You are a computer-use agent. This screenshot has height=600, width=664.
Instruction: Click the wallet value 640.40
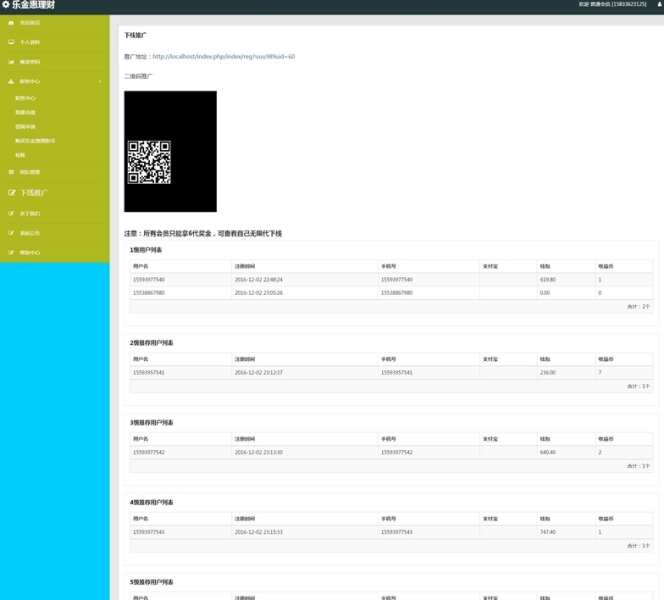(x=548, y=452)
